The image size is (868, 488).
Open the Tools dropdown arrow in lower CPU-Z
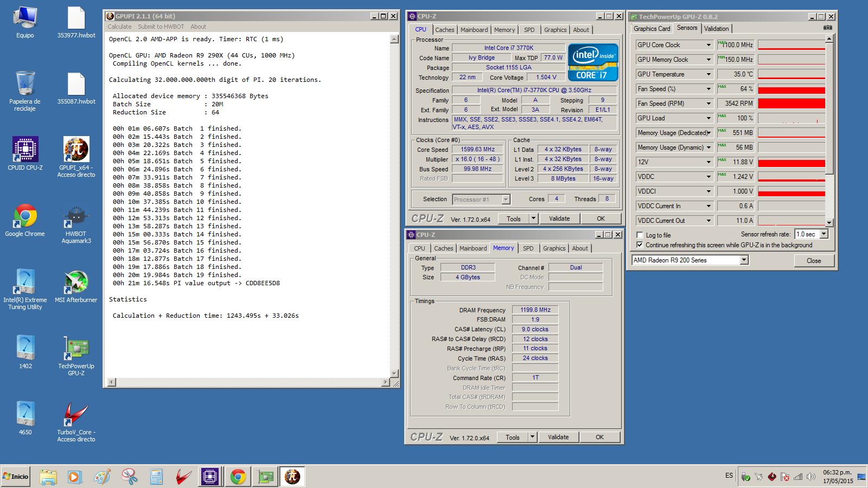coord(532,437)
